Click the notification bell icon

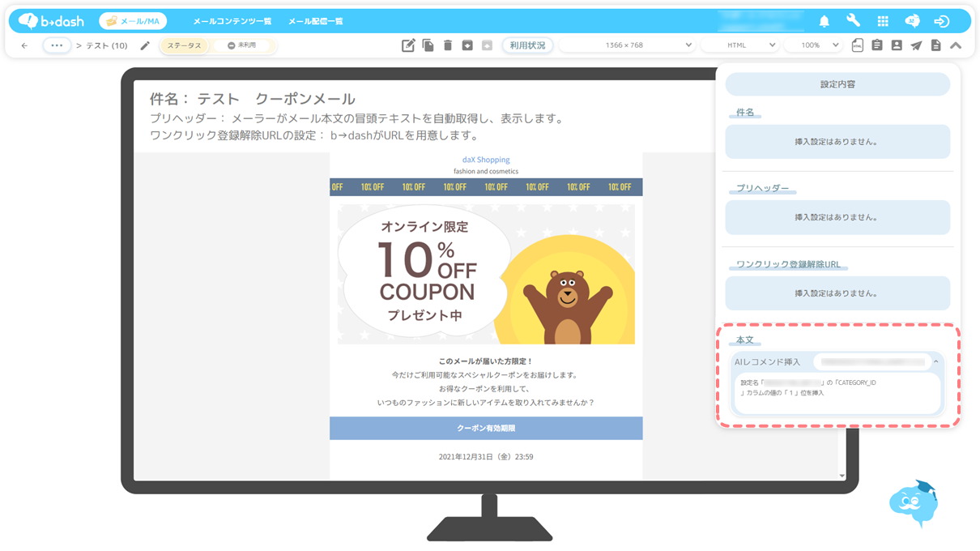point(824,21)
